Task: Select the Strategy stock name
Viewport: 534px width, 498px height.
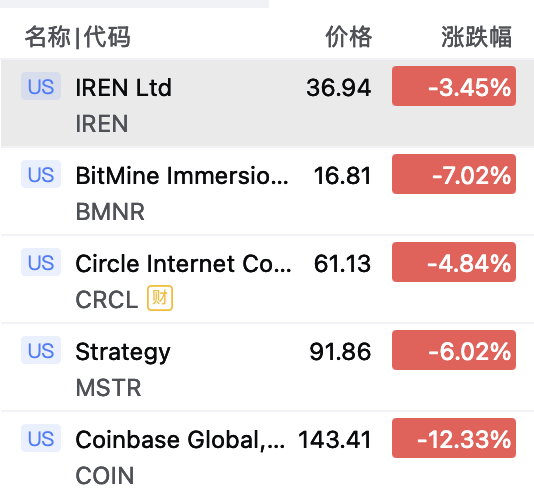Action: click(123, 352)
